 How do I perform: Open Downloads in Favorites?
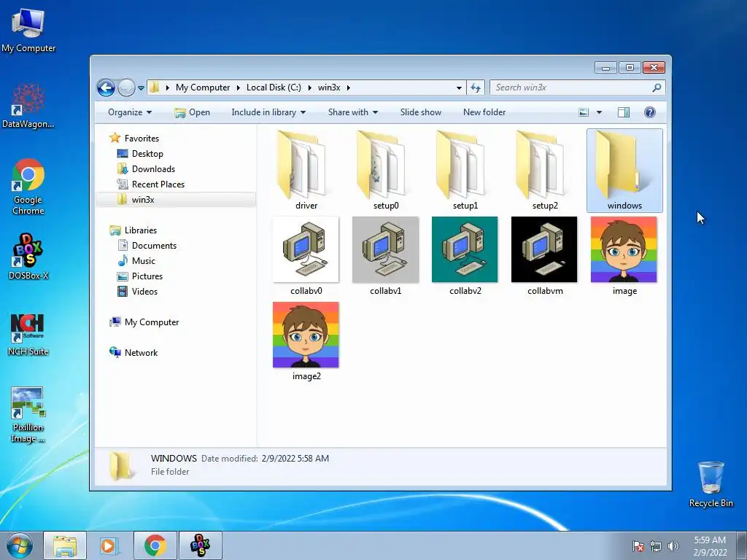click(x=146, y=169)
